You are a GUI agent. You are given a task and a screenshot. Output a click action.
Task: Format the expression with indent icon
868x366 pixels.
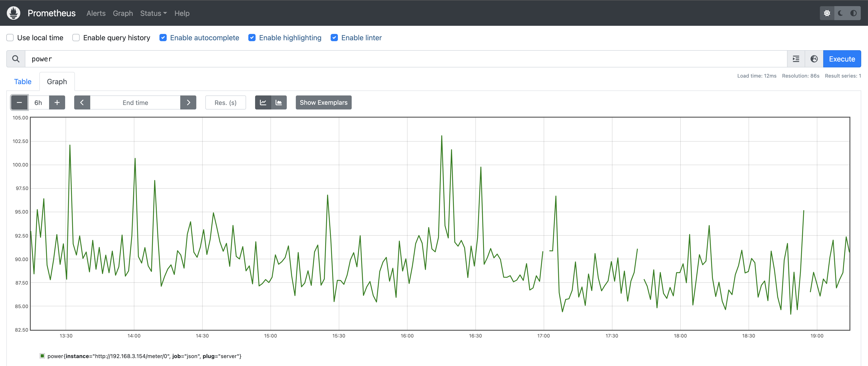796,59
